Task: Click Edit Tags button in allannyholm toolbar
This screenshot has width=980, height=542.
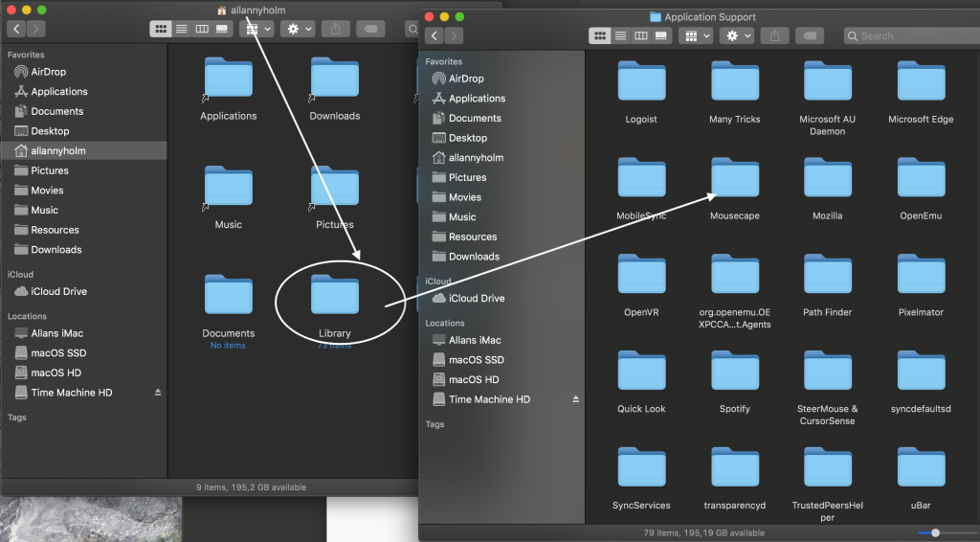Action: tap(370, 29)
